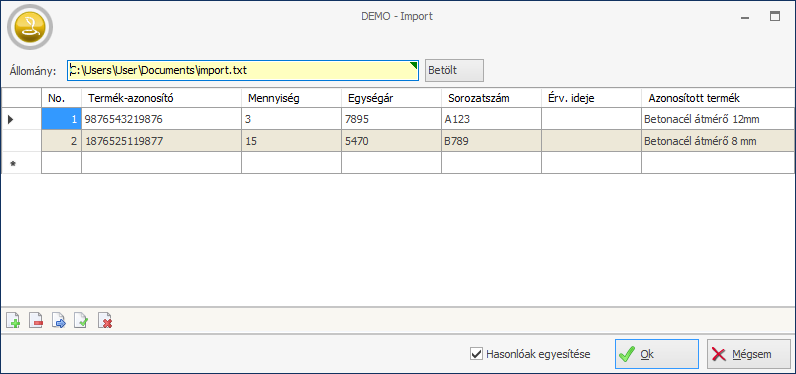Click the delete row icon with red minus
This screenshot has height=374, width=796.
(x=36, y=321)
